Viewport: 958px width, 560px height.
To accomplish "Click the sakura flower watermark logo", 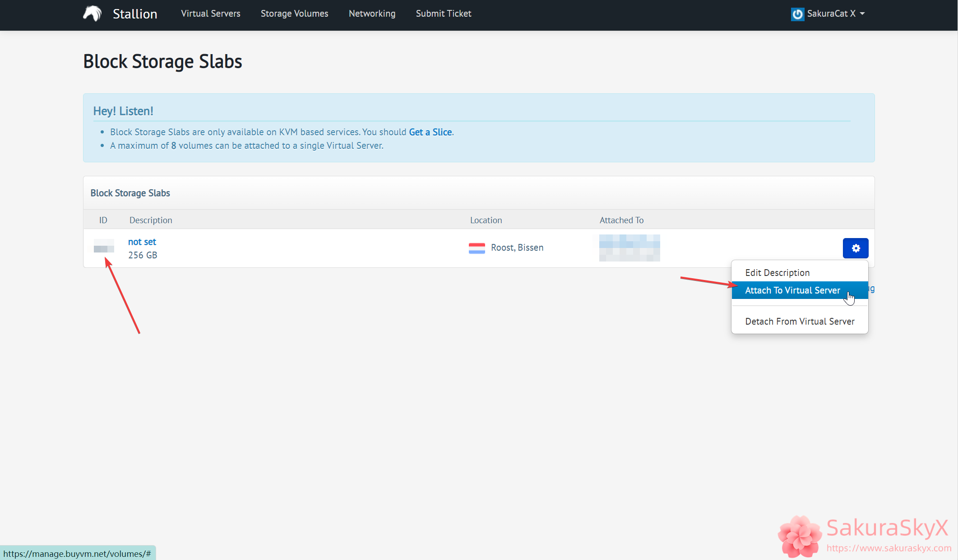I will (x=799, y=536).
